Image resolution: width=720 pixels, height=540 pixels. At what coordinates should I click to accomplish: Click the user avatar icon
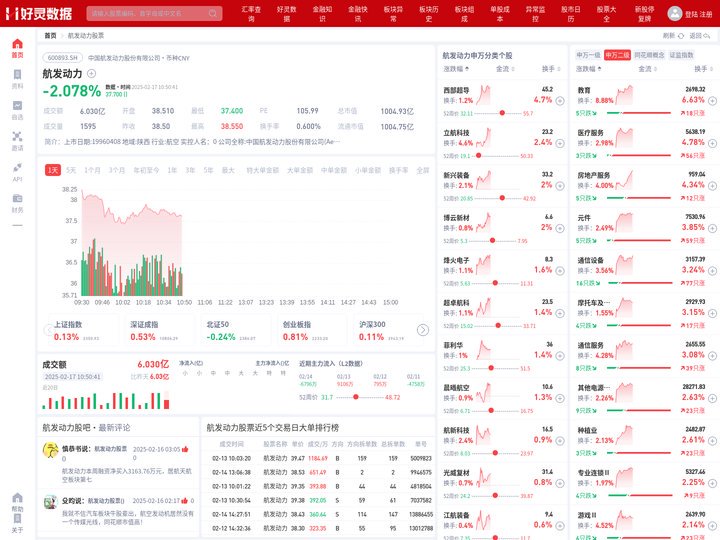pyautogui.click(x=675, y=13)
